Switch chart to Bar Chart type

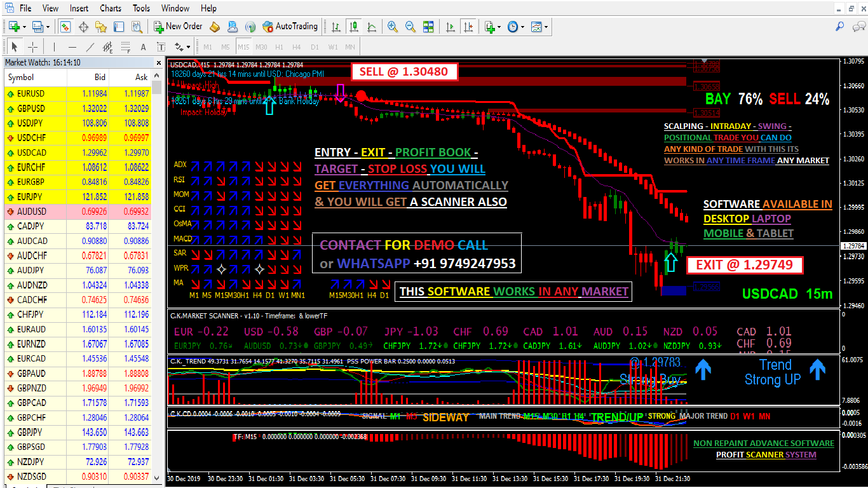pyautogui.click(x=336, y=27)
